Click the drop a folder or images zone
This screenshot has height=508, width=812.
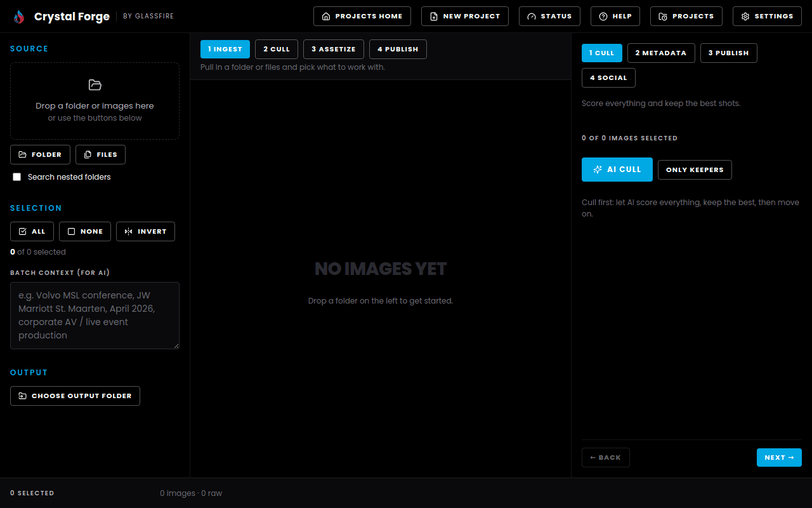pos(95,101)
